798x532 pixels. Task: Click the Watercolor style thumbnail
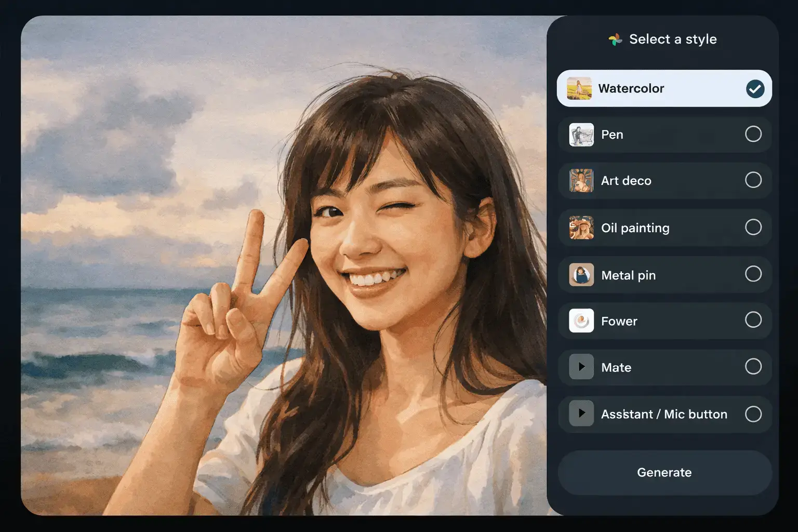[579, 88]
